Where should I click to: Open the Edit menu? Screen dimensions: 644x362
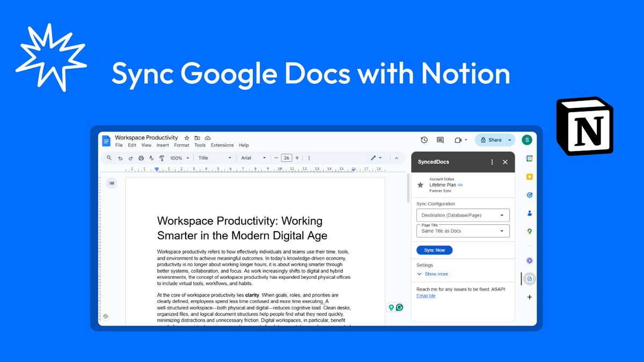coord(132,145)
